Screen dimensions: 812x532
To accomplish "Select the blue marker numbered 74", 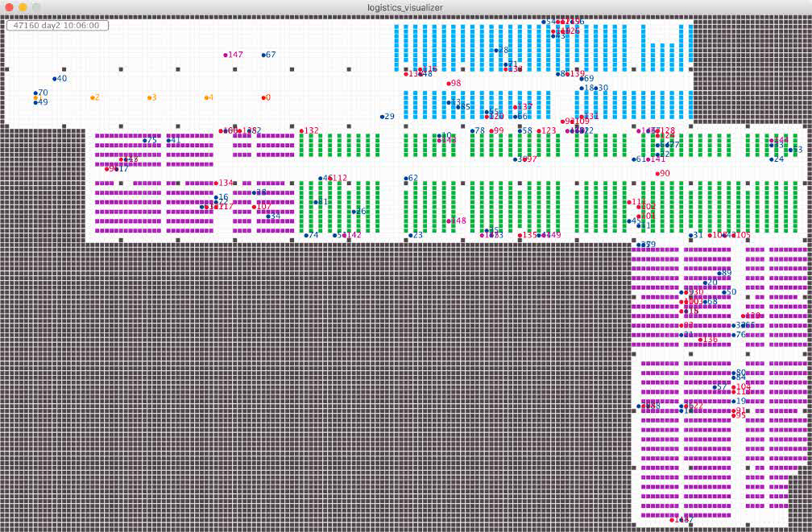I will click(306, 235).
